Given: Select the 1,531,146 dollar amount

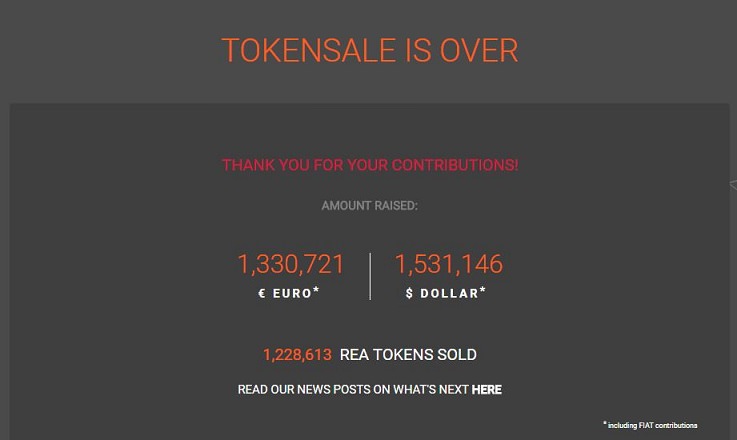Looking at the screenshot, I should 449,264.
